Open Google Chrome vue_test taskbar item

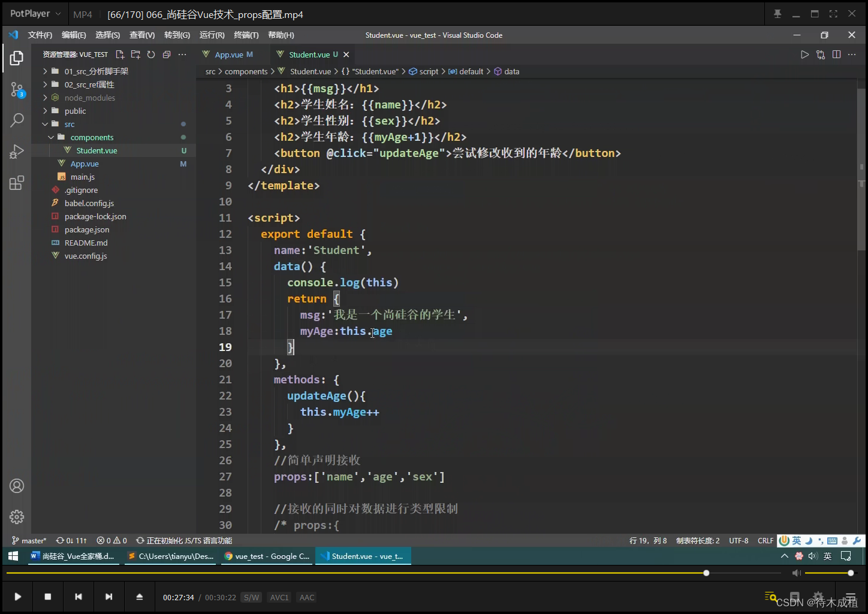267,556
